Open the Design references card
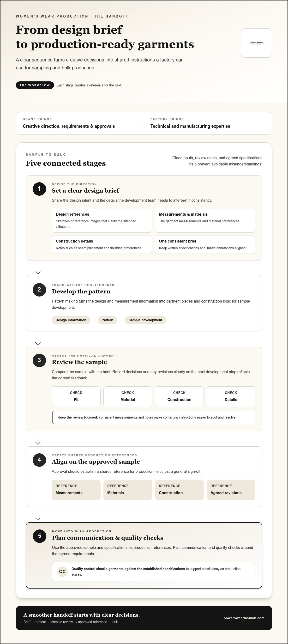Viewport: 288px width, 644px height. click(x=102, y=220)
